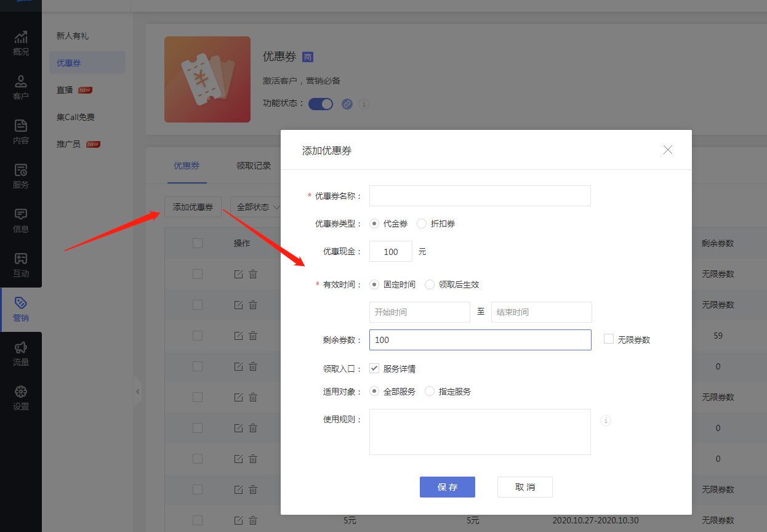Click the 商 badge next to 优惠券 title
767x532 pixels.
tap(308, 57)
